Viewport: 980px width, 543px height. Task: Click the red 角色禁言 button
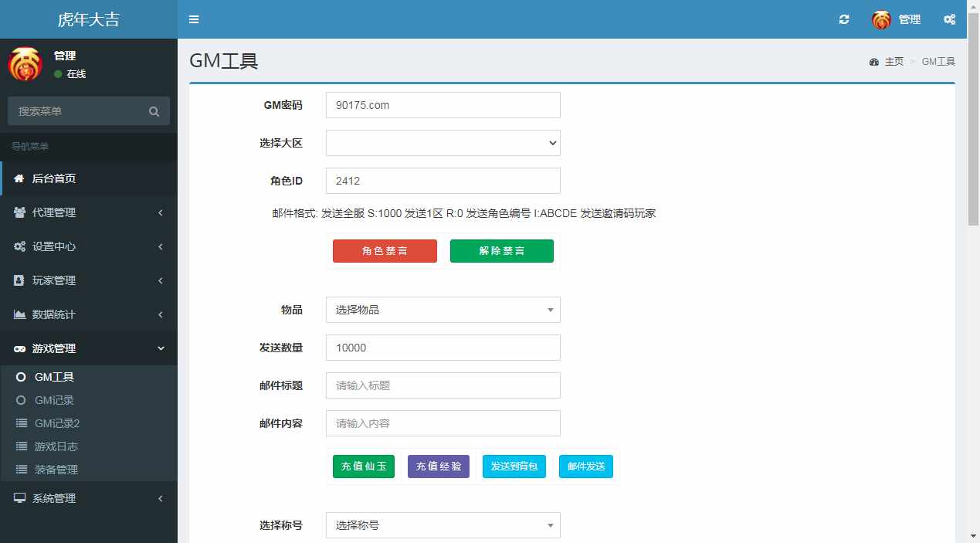pyautogui.click(x=385, y=251)
